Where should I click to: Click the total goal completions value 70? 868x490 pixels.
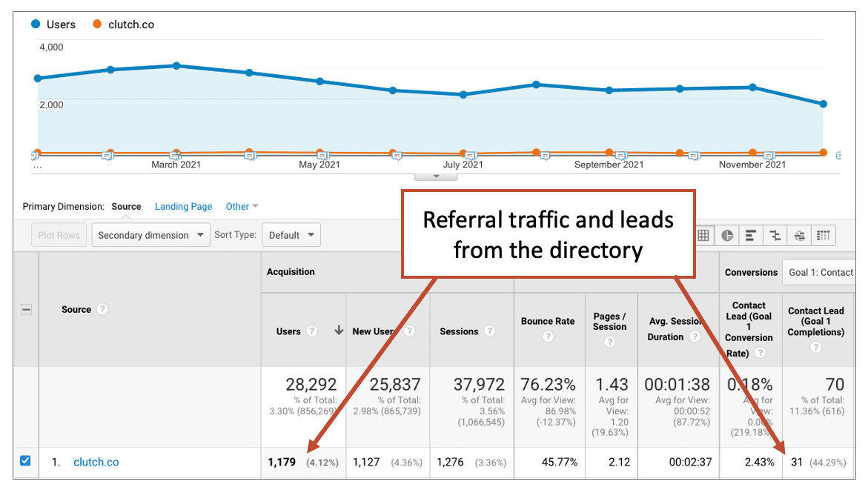point(835,384)
